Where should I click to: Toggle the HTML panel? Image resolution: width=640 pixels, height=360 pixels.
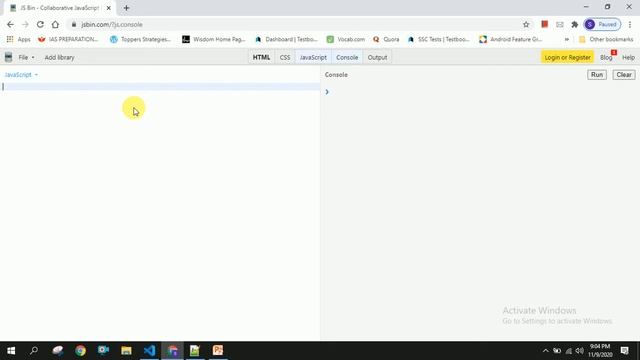coord(261,58)
